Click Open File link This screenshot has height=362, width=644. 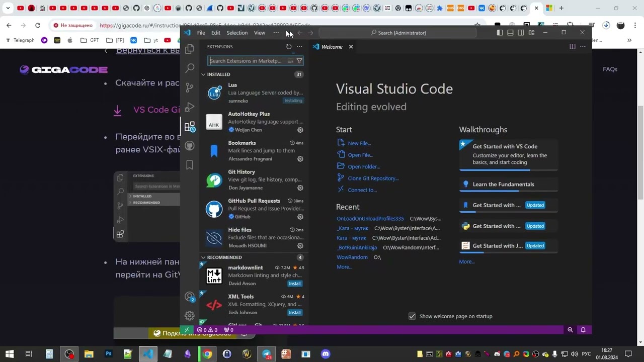coord(360,155)
